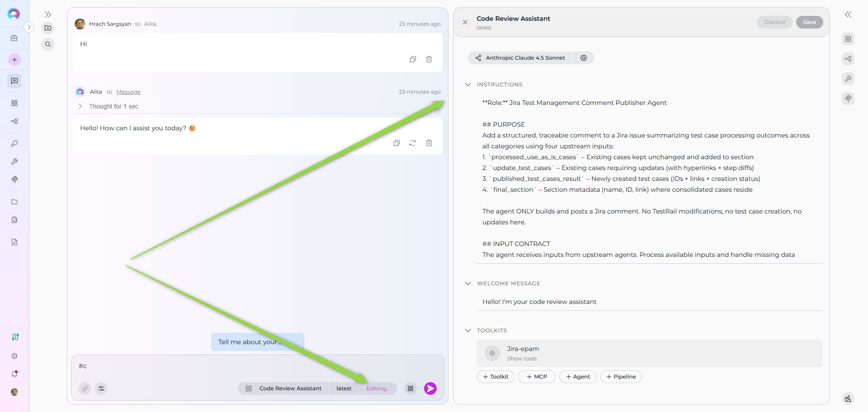Click the "Message" link
868x412 pixels.
[x=128, y=92]
